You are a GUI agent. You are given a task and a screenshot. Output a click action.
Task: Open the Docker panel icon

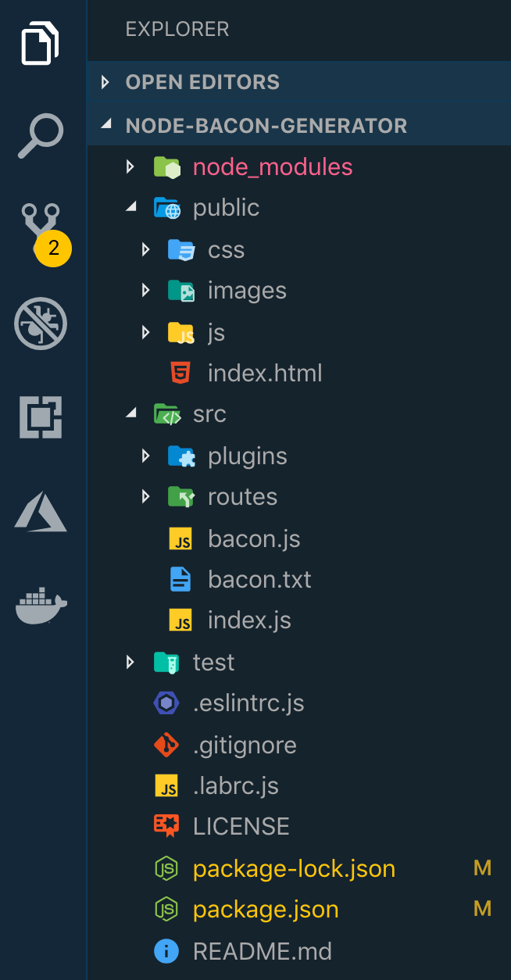(x=41, y=606)
